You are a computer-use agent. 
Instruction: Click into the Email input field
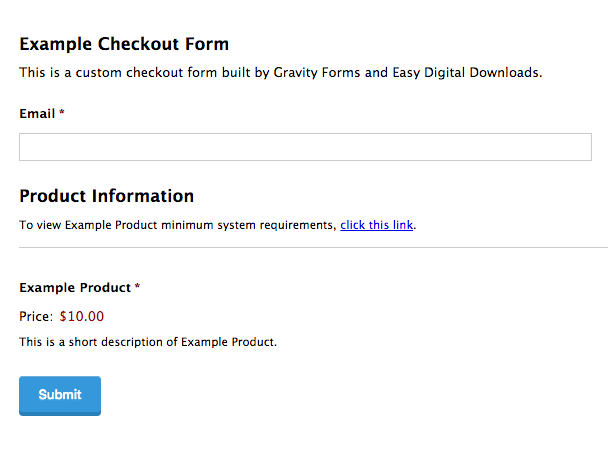pyautogui.click(x=305, y=147)
